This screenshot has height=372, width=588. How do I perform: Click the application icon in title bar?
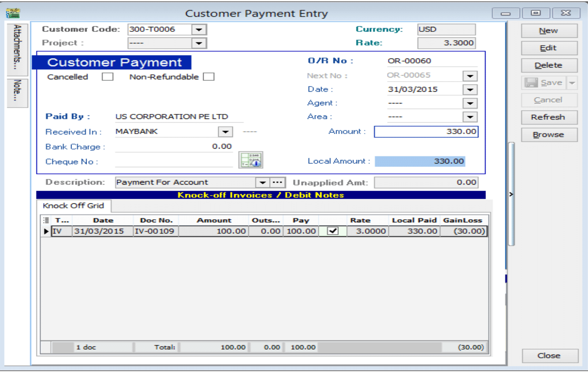[12, 13]
